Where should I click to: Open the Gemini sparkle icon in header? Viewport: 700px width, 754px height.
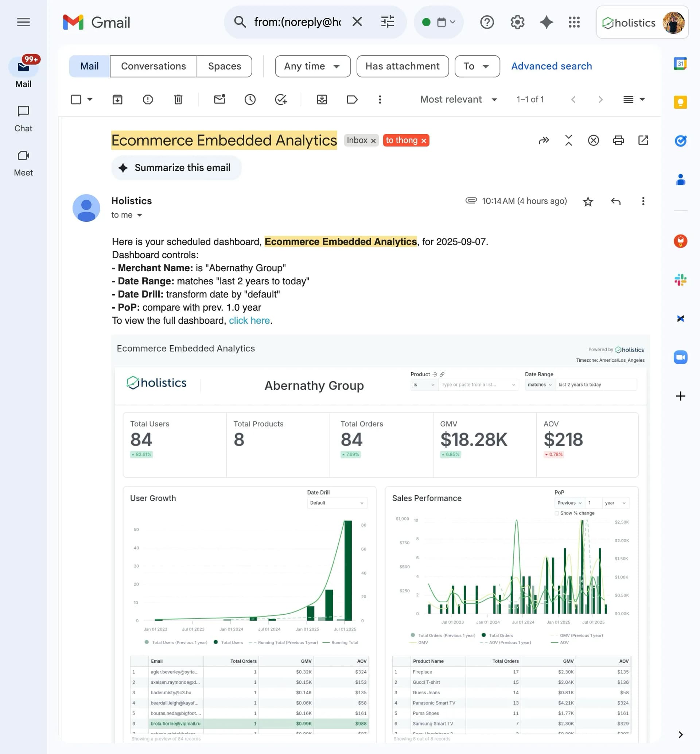(x=546, y=22)
